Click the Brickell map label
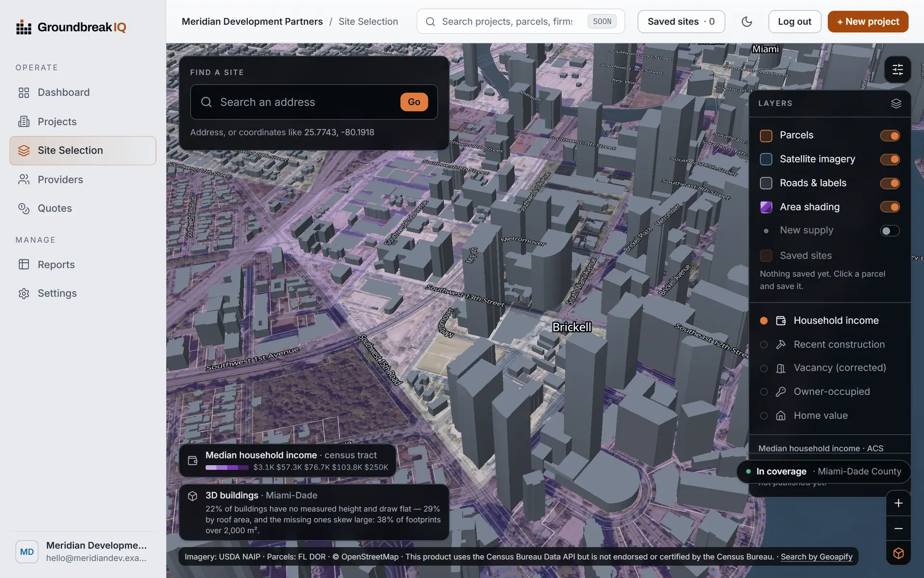Screen dimensions: 924x578 coord(572,328)
